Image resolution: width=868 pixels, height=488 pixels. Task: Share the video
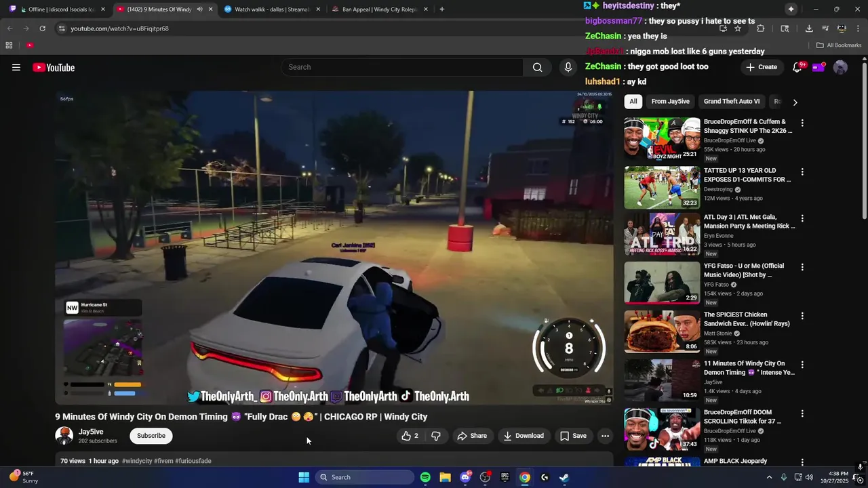(x=472, y=436)
